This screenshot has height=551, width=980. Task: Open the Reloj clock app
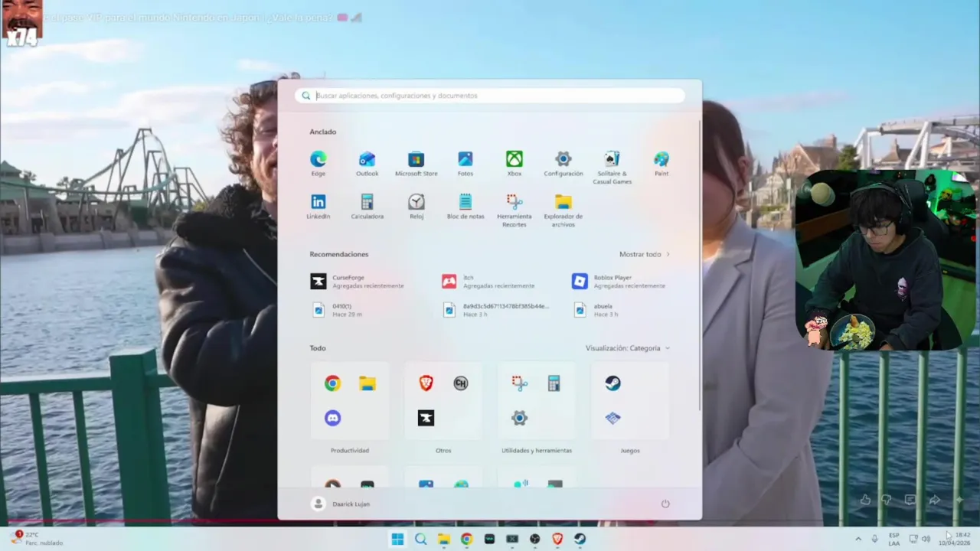[x=416, y=207]
